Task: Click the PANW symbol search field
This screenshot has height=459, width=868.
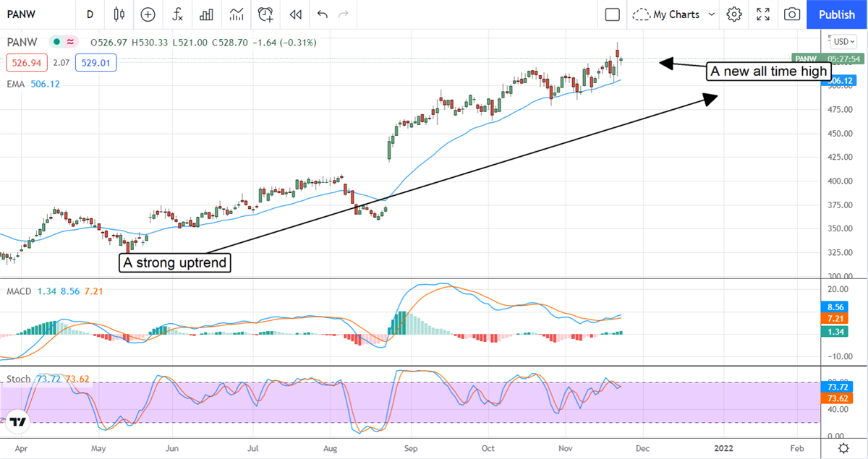Action: coord(29,14)
